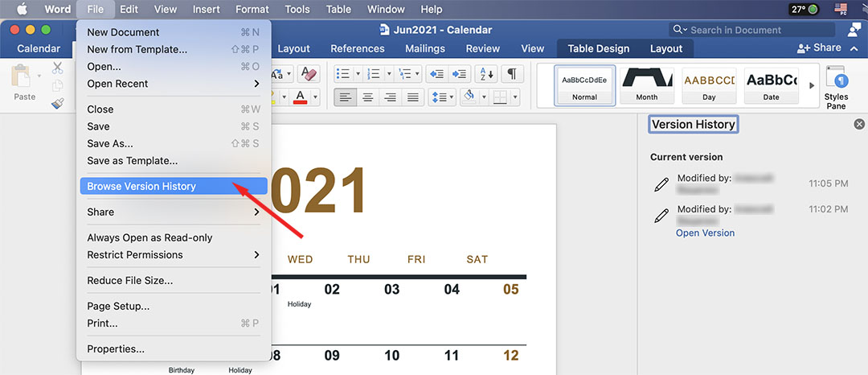
Task: Open the line spacing dropdown arrow
Action: click(452, 97)
